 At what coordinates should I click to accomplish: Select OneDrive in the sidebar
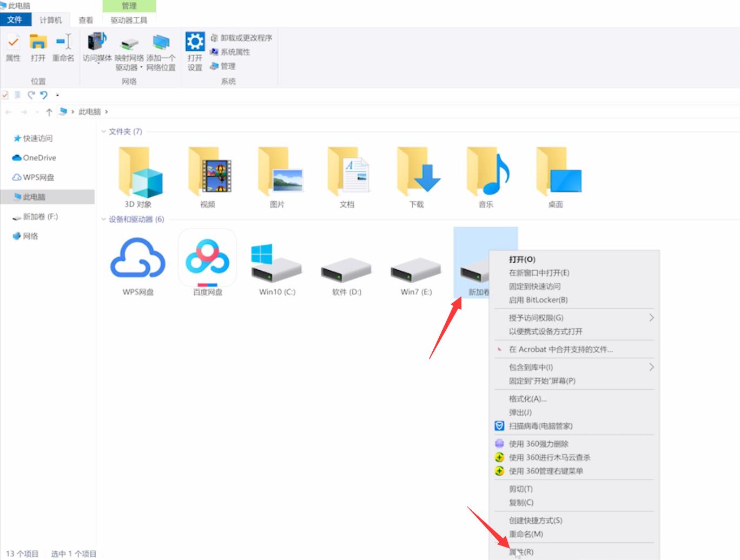click(x=35, y=158)
